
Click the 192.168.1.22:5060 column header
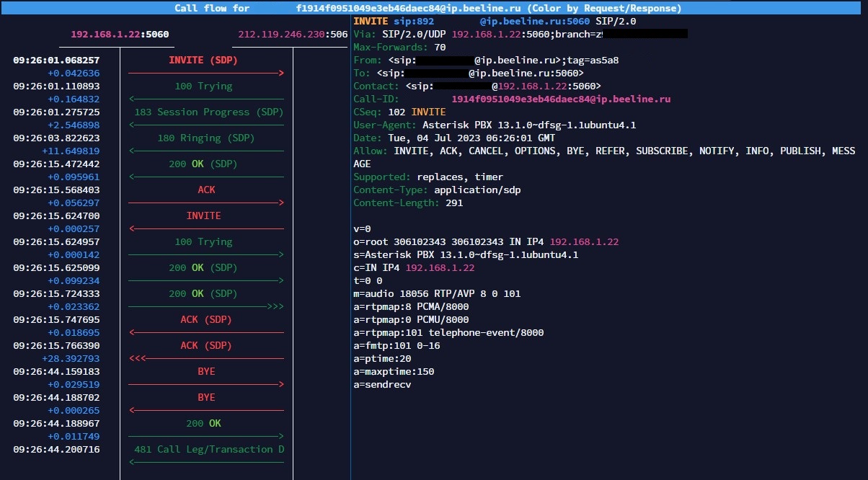point(120,35)
